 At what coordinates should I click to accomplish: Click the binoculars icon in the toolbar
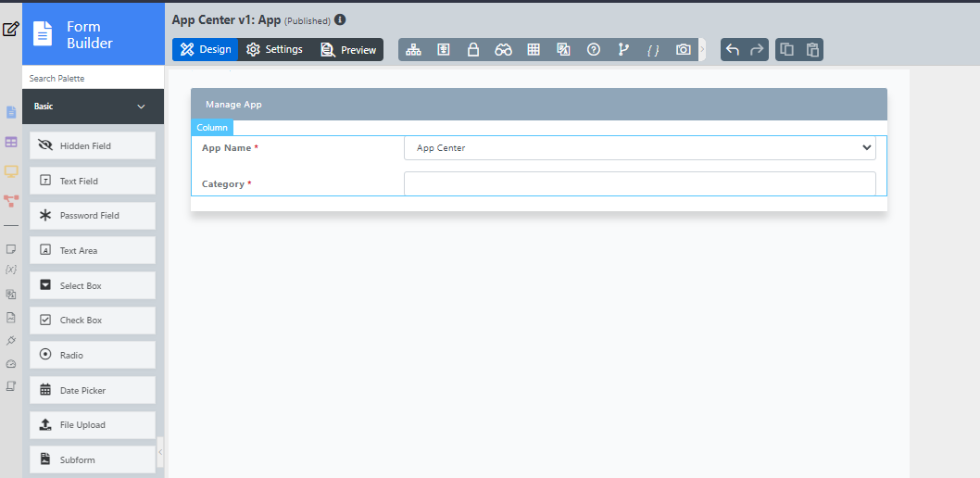(x=503, y=50)
